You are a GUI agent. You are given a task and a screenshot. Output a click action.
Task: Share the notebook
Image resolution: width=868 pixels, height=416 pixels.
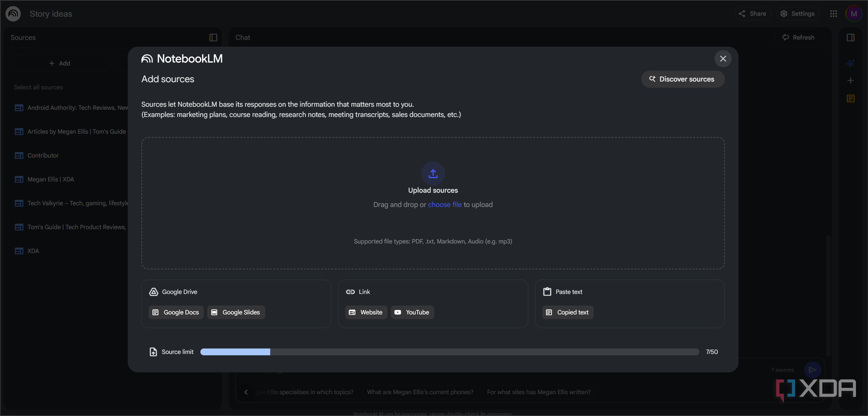753,14
